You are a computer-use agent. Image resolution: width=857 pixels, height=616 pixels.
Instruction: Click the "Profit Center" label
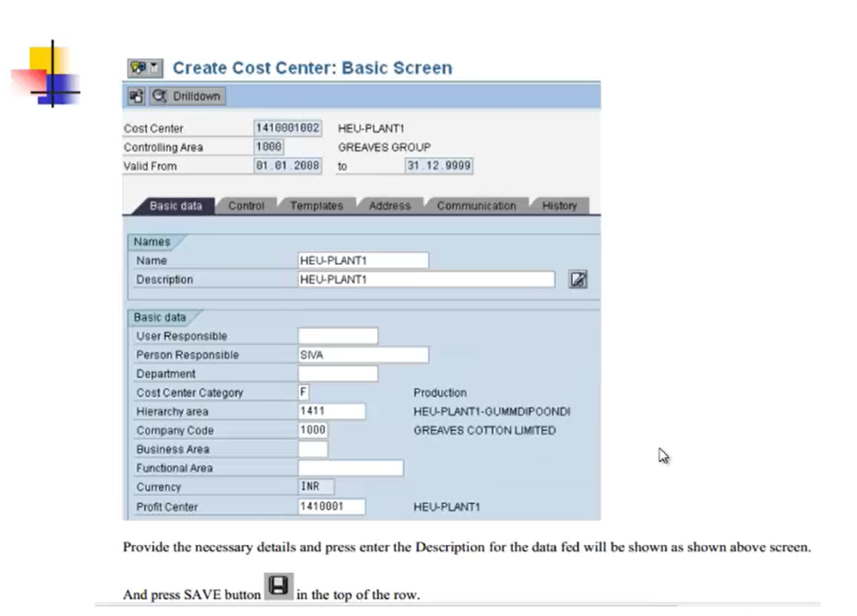(168, 507)
